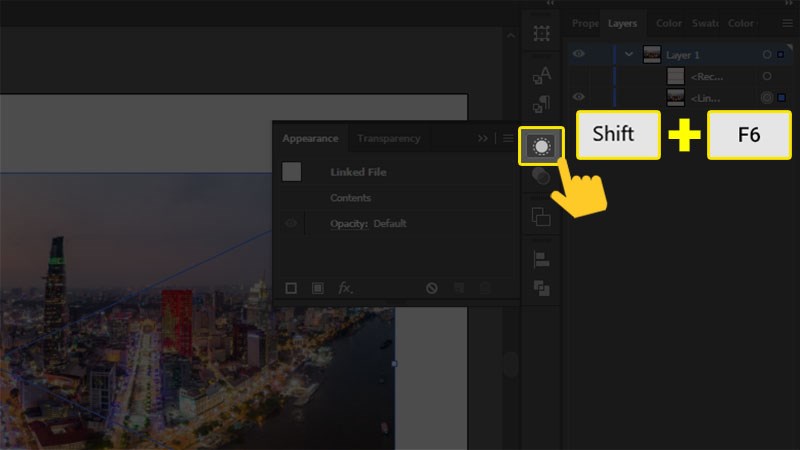Switch to the Properties tab

[x=585, y=23]
